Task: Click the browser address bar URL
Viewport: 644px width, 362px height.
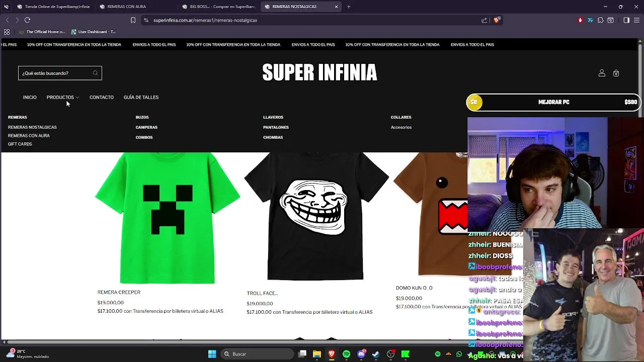Action: [205, 20]
